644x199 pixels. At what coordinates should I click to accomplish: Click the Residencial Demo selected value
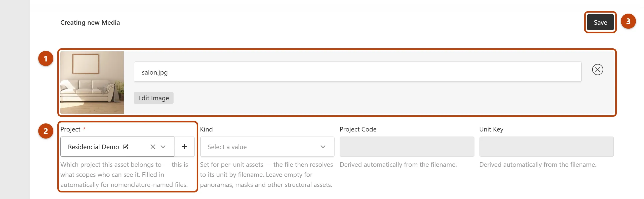(x=93, y=147)
